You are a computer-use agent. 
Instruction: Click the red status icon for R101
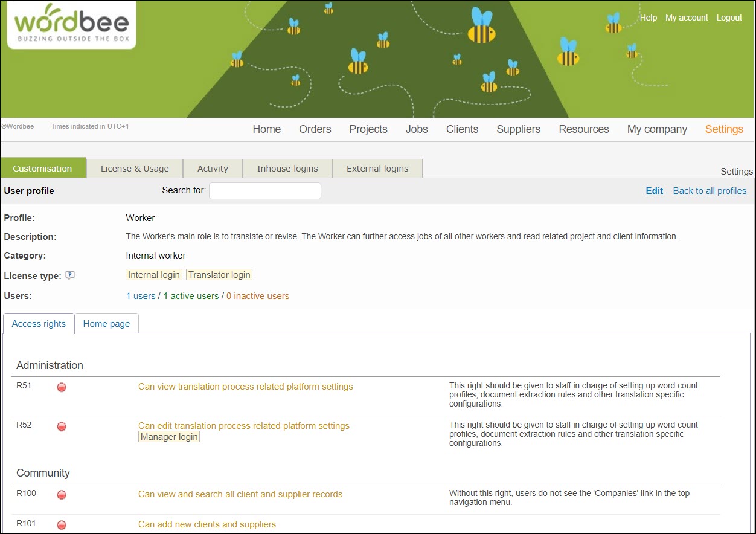[62, 525]
